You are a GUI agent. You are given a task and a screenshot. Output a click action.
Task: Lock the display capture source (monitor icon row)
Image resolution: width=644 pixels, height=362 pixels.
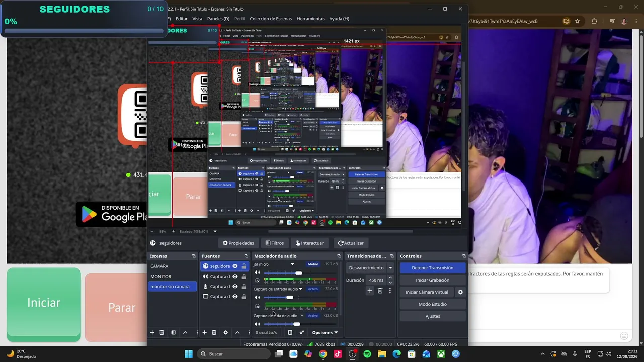coord(244,297)
